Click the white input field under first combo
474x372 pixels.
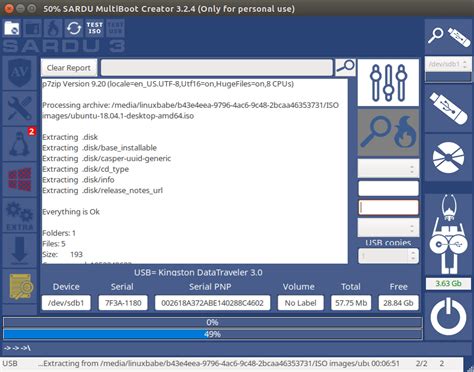pos(388,188)
